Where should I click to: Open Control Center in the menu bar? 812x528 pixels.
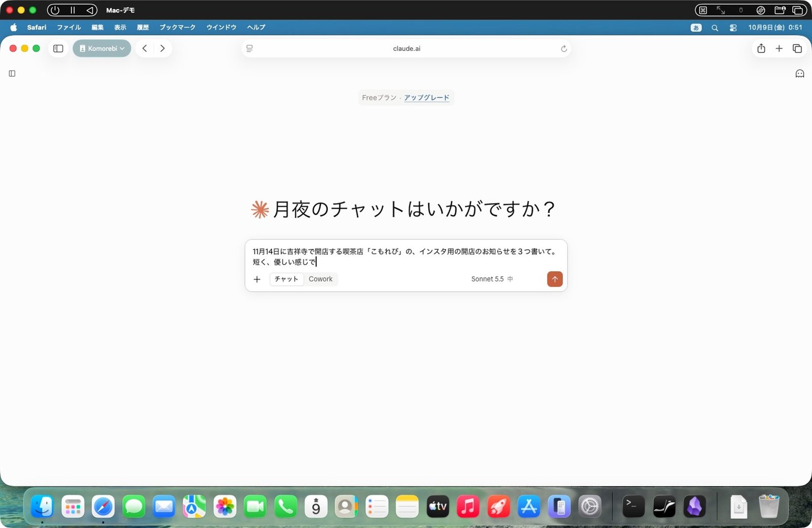(x=733, y=28)
